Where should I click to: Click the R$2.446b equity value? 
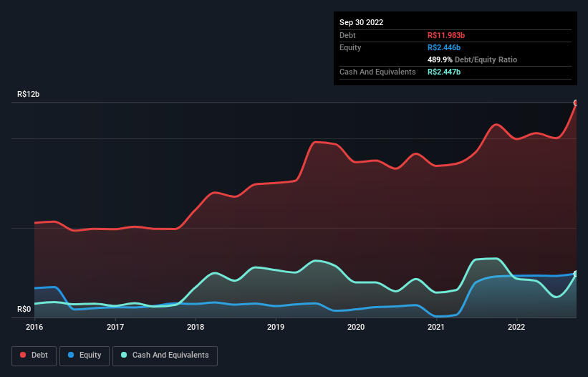(x=444, y=47)
